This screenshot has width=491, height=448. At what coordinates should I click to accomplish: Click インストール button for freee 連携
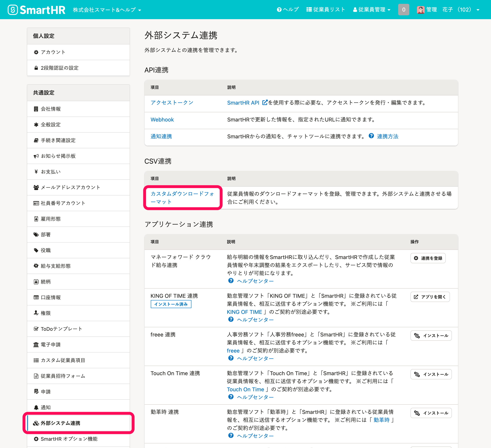tap(431, 336)
